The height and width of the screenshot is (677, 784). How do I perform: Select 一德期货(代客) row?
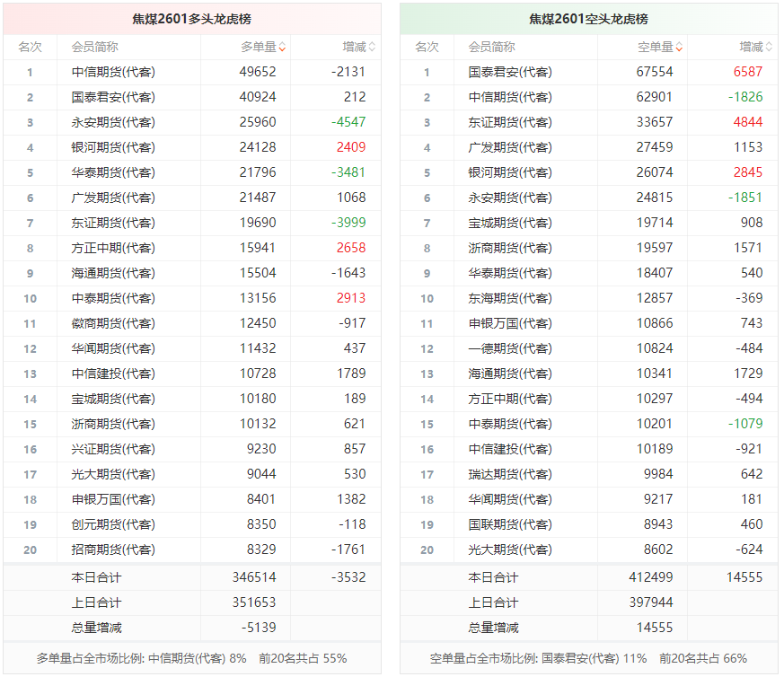pyautogui.click(x=588, y=348)
